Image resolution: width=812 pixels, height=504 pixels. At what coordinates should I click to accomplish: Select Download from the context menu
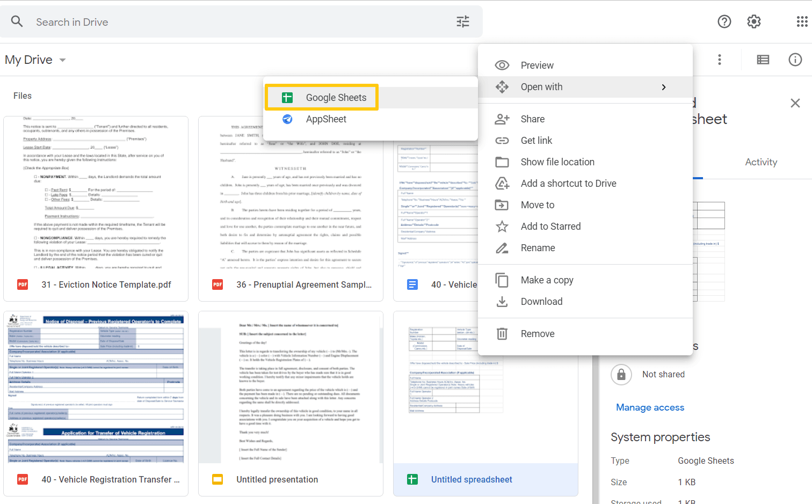point(585,302)
